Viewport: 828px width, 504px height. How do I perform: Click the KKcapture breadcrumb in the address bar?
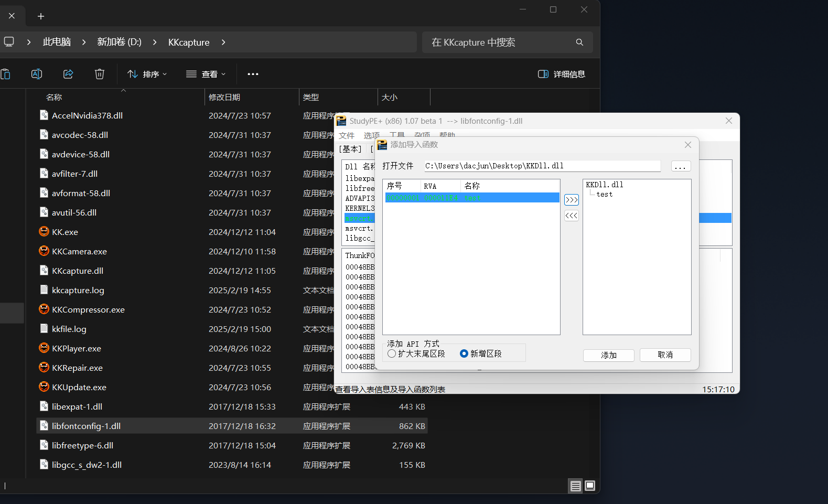coord(189,42)
